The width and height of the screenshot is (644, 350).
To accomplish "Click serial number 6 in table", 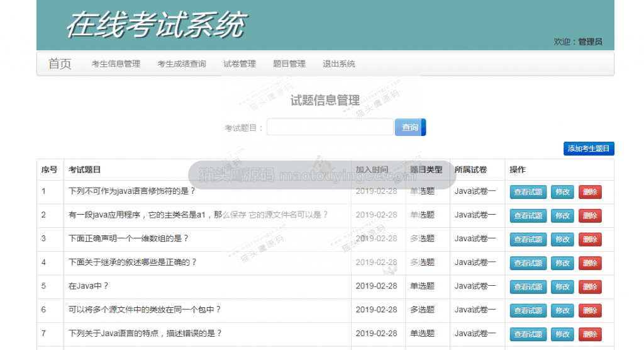I will click(43, 310).
